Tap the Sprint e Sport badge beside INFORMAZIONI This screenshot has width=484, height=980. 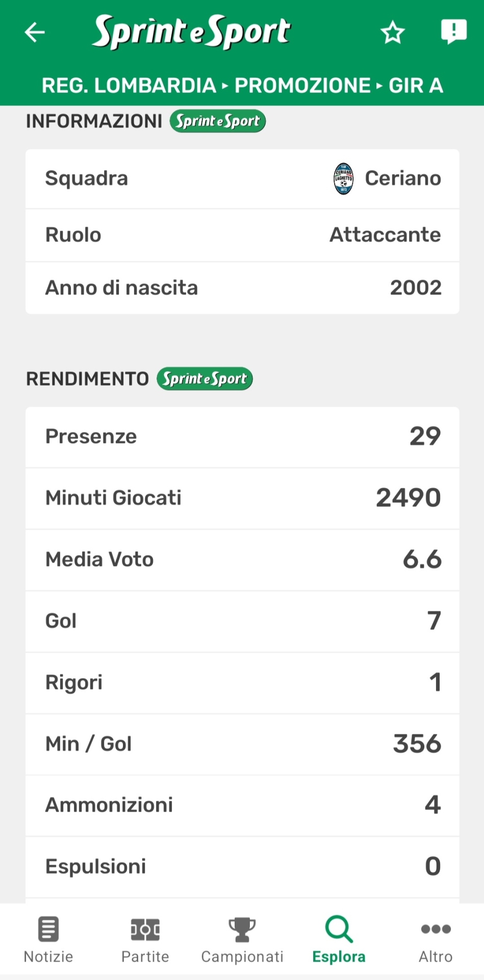[x=218, y=121]
